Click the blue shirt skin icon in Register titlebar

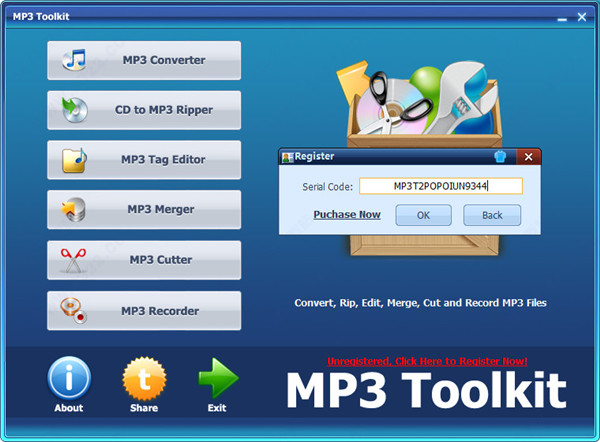coord(500,157)
